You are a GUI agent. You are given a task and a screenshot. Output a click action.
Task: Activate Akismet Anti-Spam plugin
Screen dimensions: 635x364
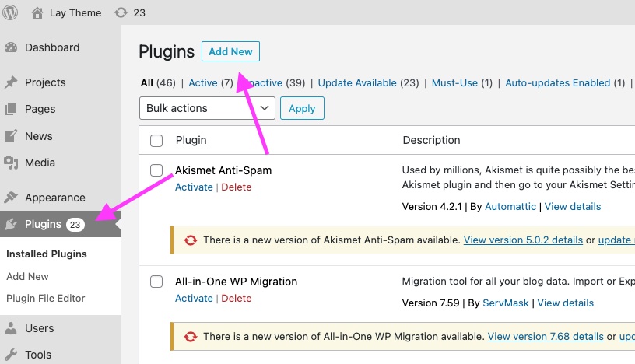point(194,187)
